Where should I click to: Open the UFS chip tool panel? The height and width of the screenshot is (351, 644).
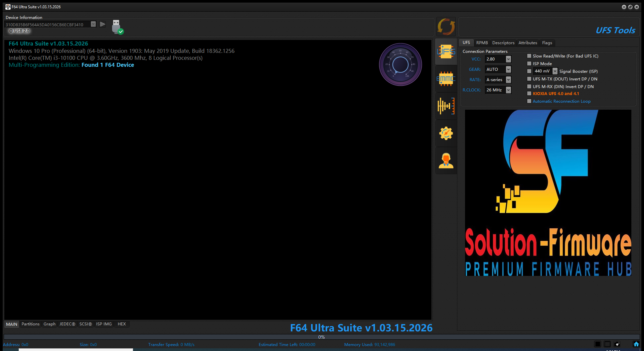446,52
